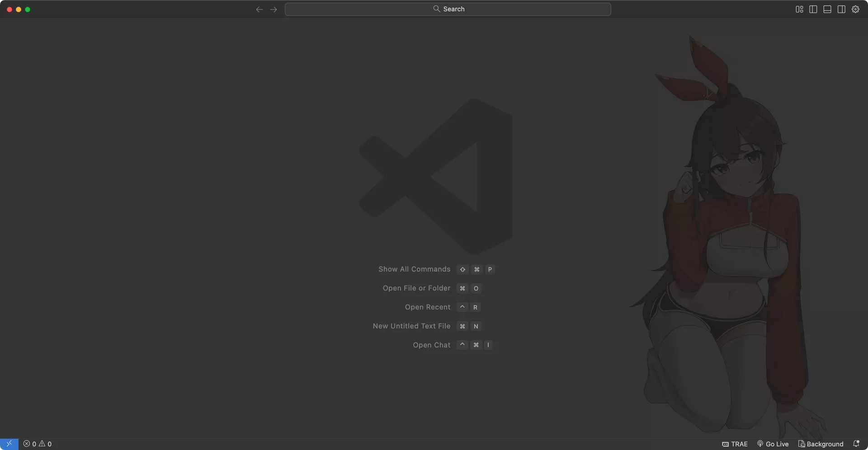Toggle the bottom panel visibility
The image size is (868, 450).
pos(827,9)
